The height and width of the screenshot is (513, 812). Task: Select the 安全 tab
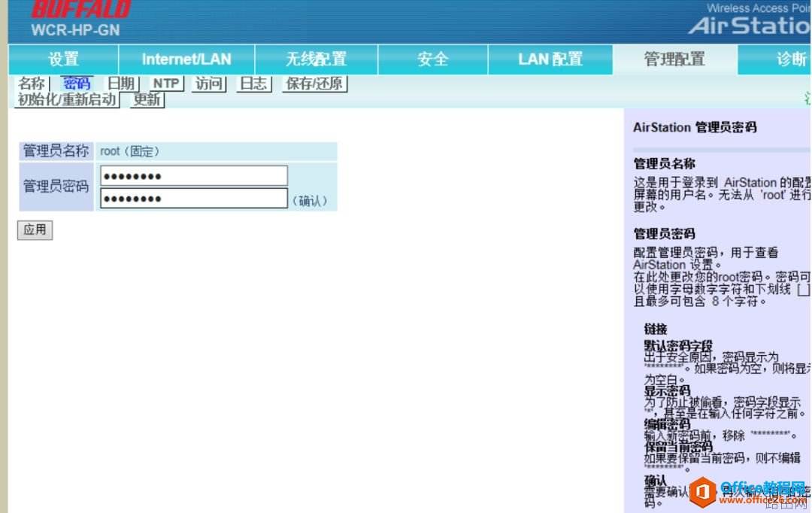[x=433, y=59]
